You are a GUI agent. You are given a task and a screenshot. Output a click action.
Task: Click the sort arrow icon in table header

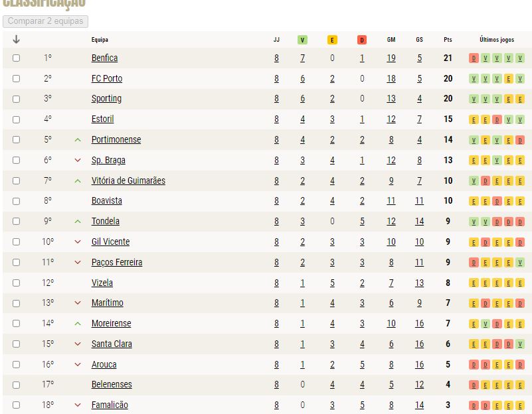16,40
